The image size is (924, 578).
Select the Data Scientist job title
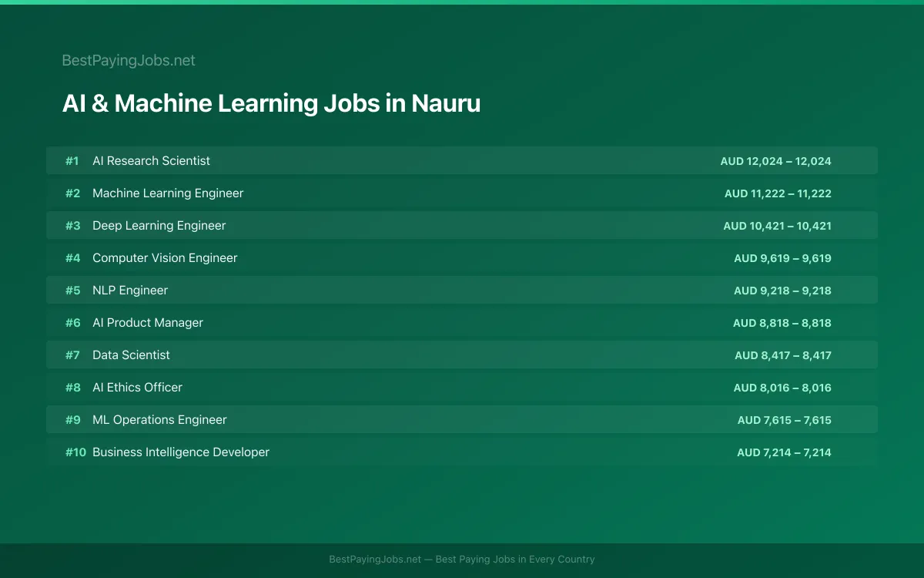click(131, 355)
